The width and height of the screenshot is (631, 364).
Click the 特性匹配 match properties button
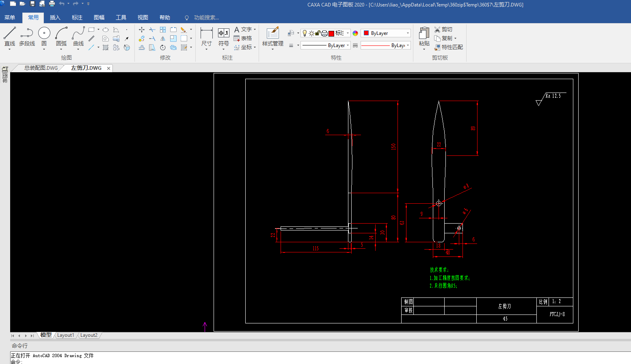point(449,47)
